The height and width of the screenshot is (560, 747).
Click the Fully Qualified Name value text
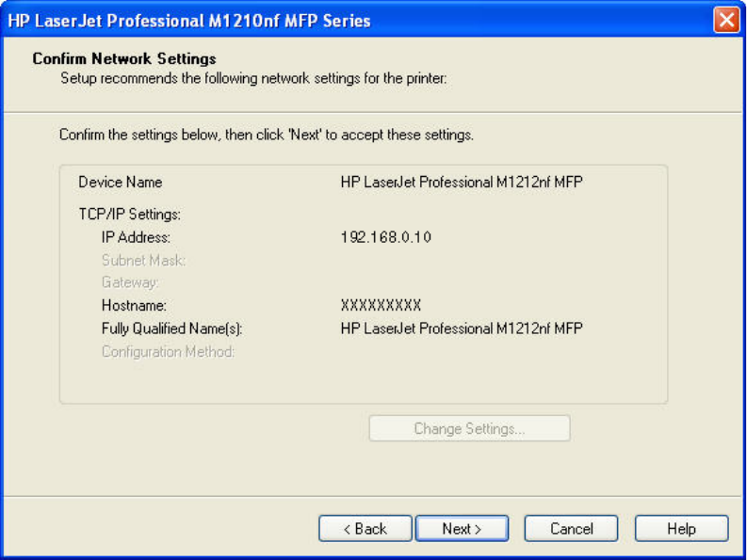pos(462,328)
